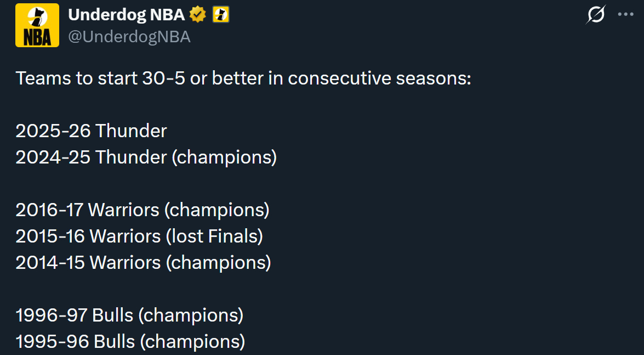This screenshot has height=355, width=644.
Task: Select the '1995-96 Bulls' season text
Action: pyautogui.click(x=75, y=342)
